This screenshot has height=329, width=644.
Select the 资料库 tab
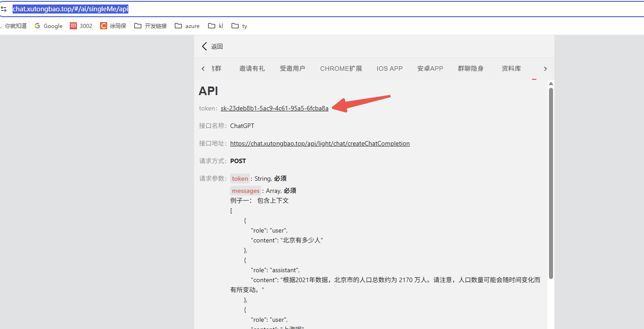click(x=511, y=69)
